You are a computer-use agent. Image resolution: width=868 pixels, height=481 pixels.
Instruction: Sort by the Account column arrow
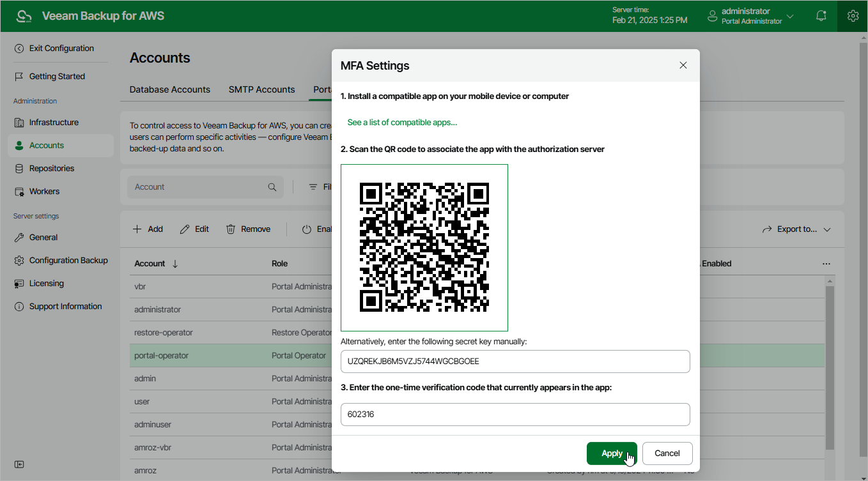pos(175,264)
